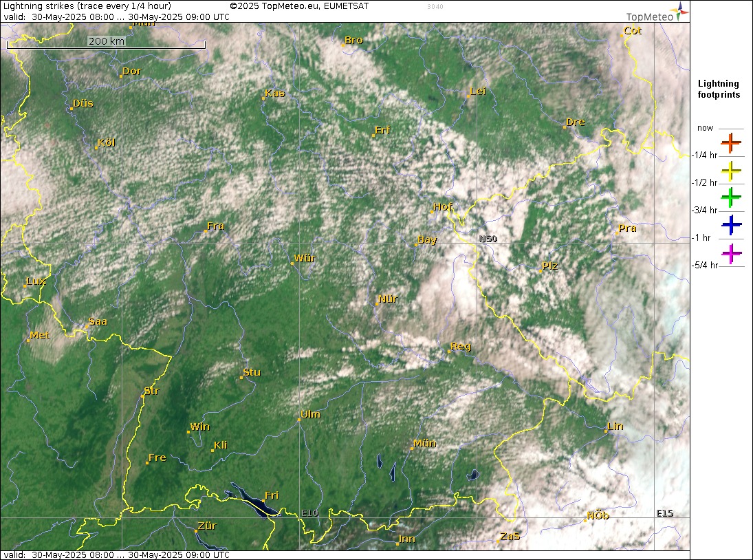Screen dimensions: 753x560
Task: Pick the magenta -1 hr lightning cross
Action: tap(731, 253)
